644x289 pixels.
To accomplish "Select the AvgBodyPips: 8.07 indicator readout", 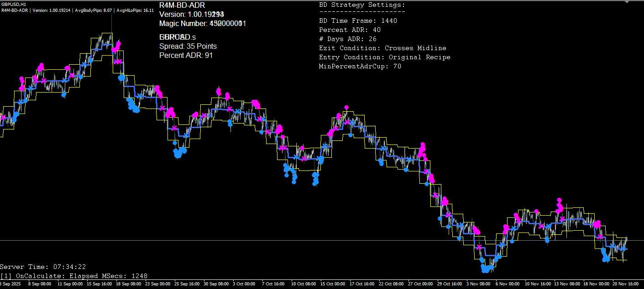I will [x=95, y=10].
